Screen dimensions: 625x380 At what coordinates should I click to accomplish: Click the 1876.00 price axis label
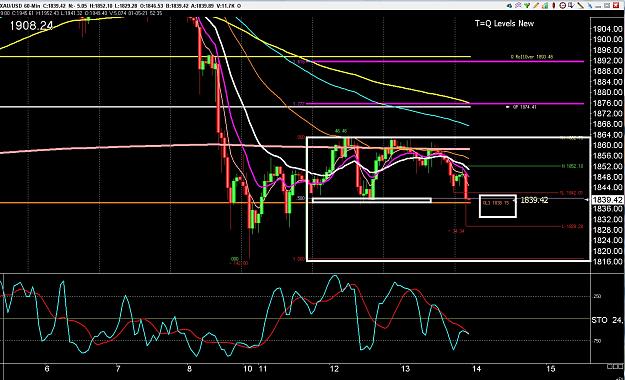(608, 103)
